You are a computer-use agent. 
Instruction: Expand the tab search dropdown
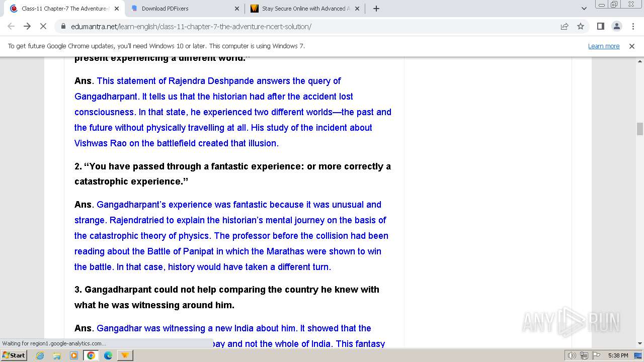coord(584,9)
